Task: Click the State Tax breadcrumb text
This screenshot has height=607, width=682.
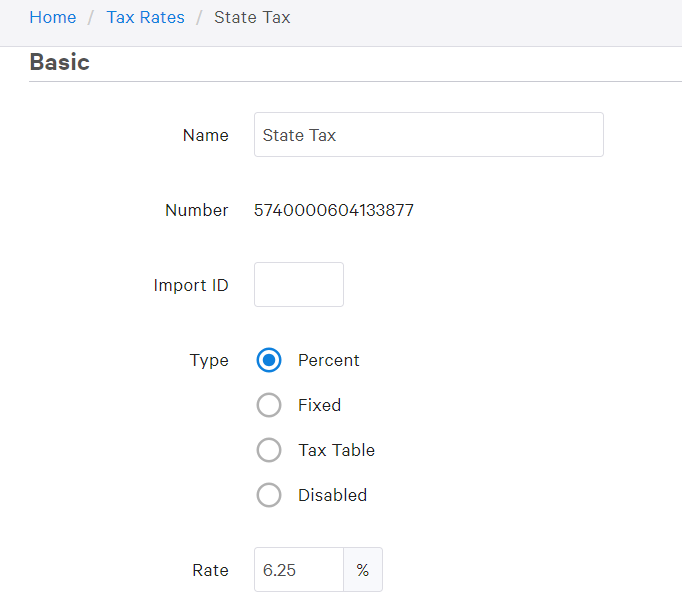Action: tap(252, 18)
